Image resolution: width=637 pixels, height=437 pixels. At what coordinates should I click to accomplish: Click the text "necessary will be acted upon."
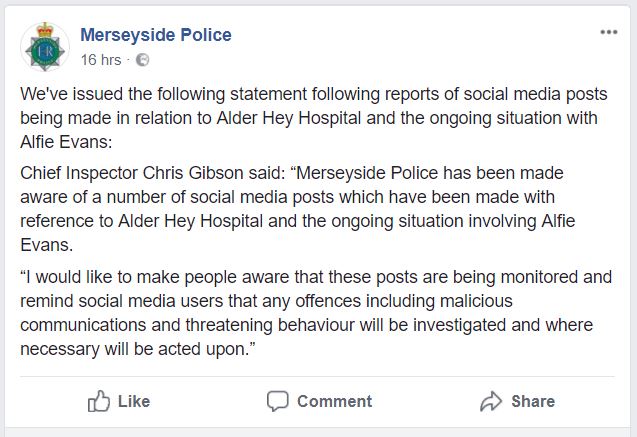[x=138, y=349]
